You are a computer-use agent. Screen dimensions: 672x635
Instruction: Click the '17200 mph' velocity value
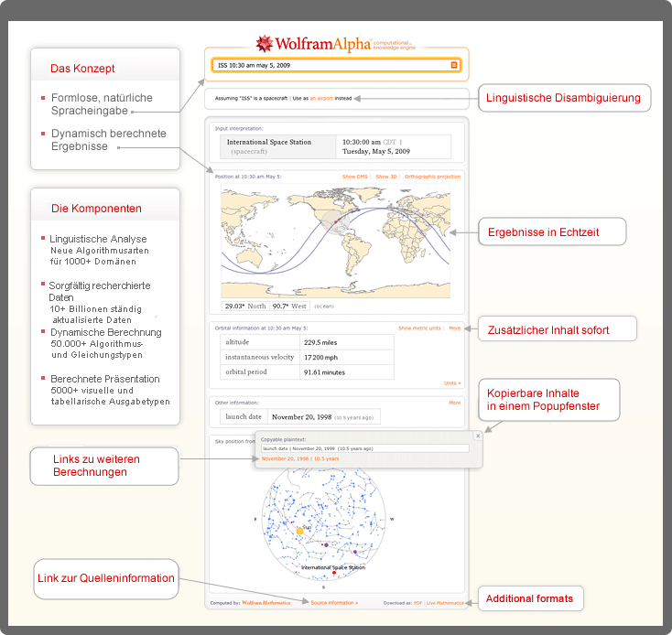321,358
